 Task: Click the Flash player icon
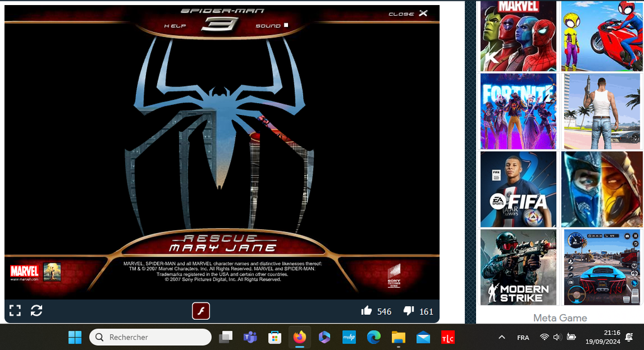pos(200,310)
